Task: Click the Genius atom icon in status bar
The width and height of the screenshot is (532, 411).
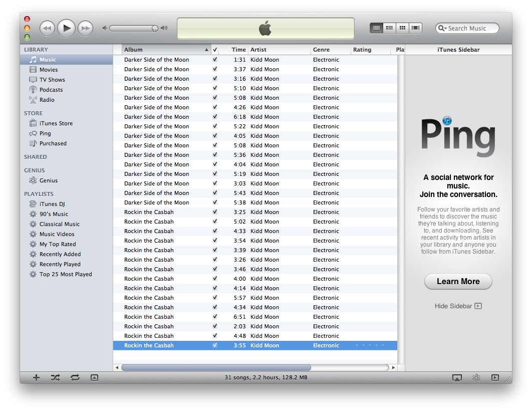Action: pos(476,378)
